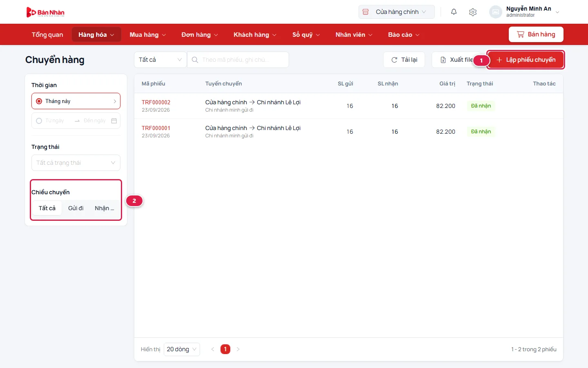
Task: Click the Bán hàng button
Action: pos(536,34)
